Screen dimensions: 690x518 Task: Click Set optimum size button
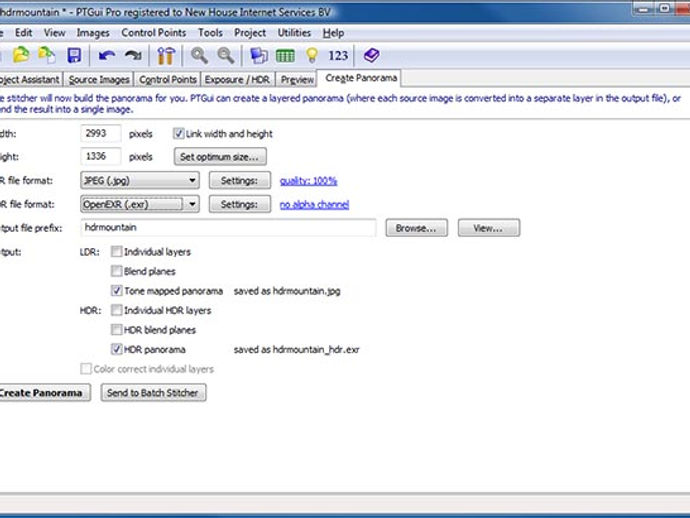pos(220,157)
